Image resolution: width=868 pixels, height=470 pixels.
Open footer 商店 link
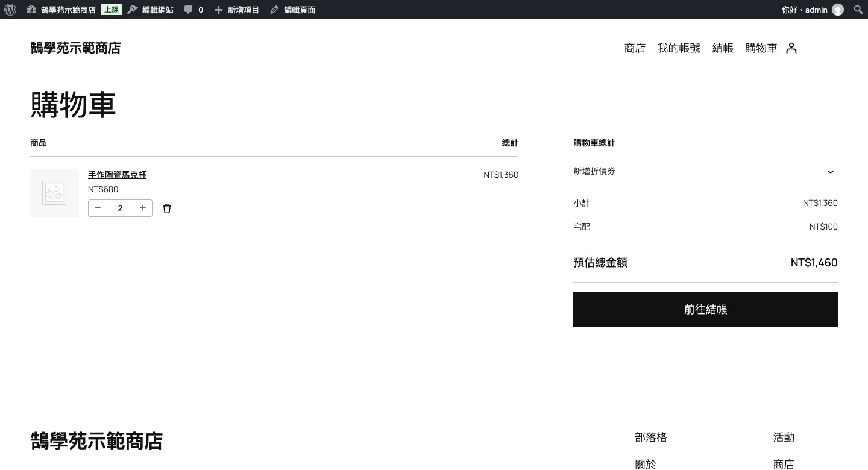pyautogui.click(x=784, y=464)
